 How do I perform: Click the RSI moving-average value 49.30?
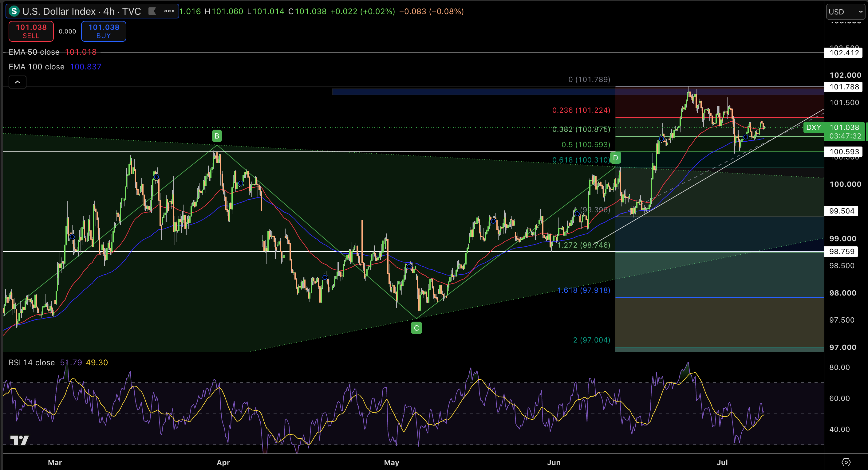coord(97,362)
